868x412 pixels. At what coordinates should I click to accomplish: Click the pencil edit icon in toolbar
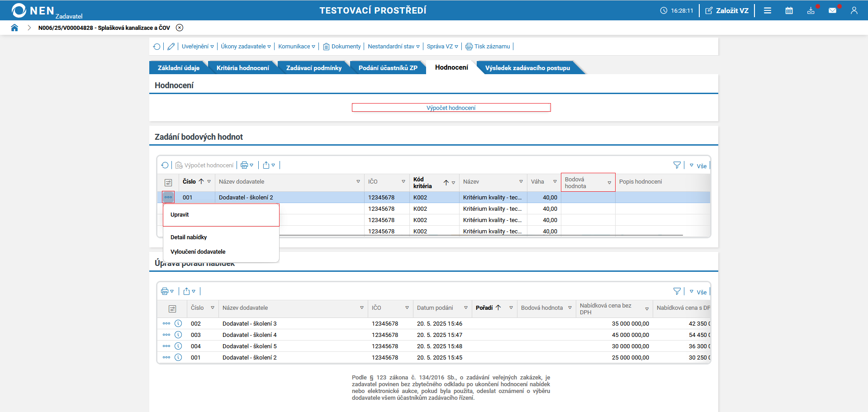click(171, 47)
